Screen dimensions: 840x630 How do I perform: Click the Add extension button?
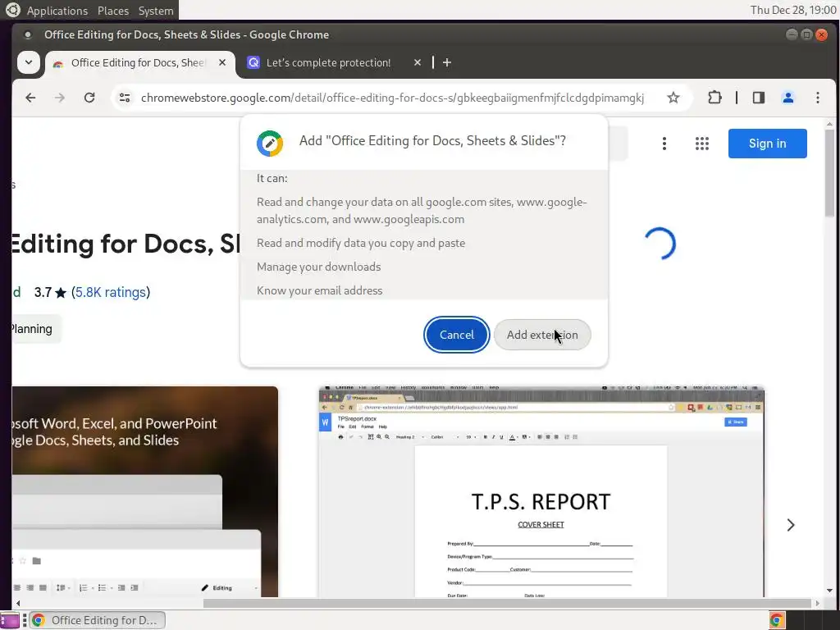[542, 335]
